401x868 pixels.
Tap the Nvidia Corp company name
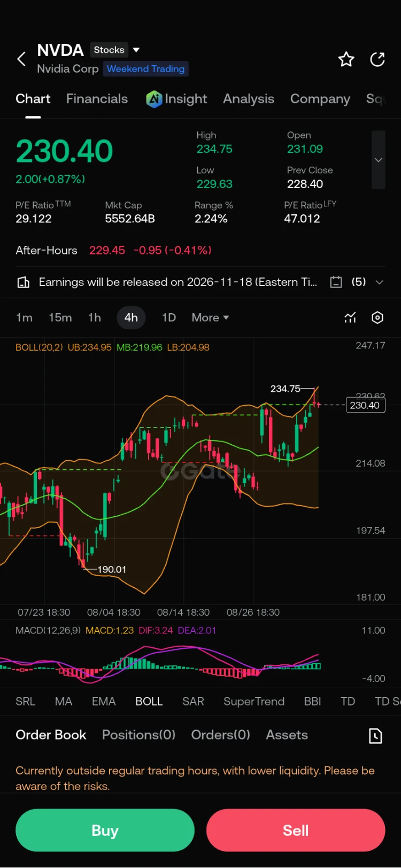[68, 68]
